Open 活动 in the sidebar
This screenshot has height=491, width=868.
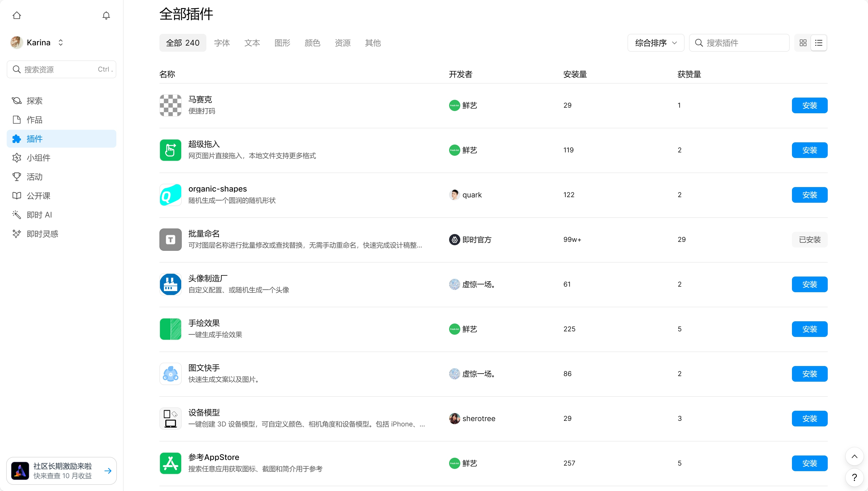pyautogui.click(x=61, y=177)
